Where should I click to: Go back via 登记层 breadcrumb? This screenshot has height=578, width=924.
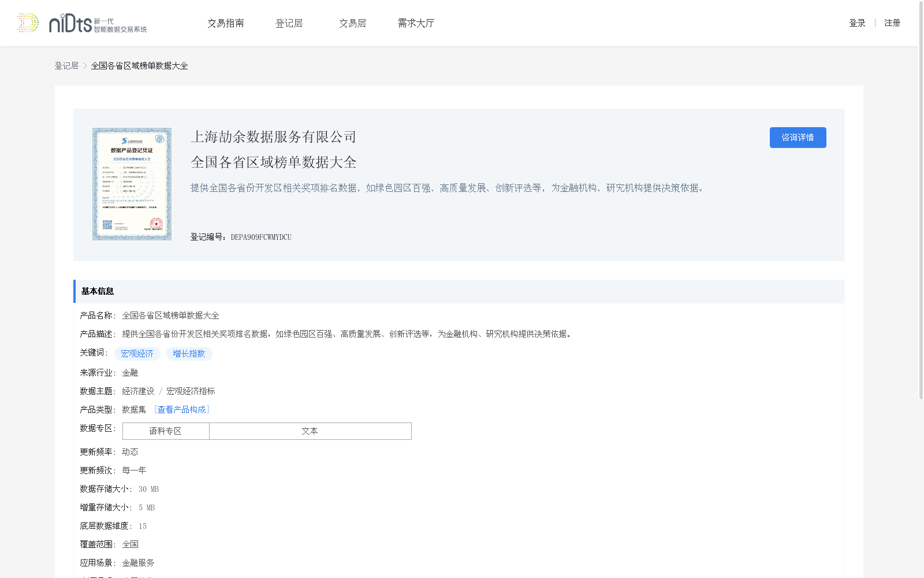click(66, 66)
